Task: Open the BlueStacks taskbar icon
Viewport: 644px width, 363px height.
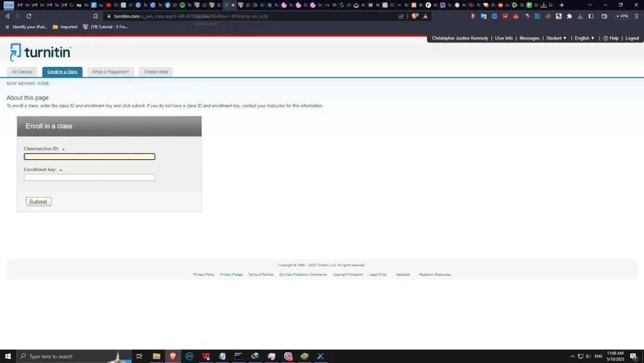Action: 304,356
